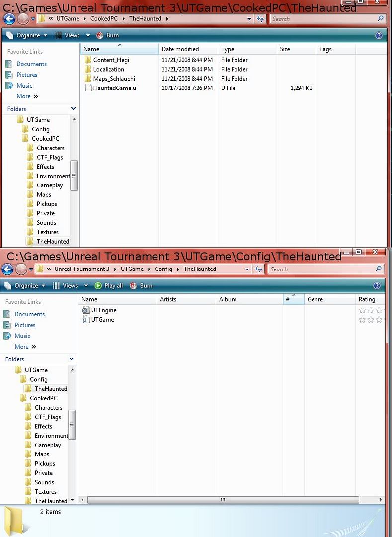392x537 pixels.
Task: Click More favorite links in bottom window
Action: coord(25,347)
